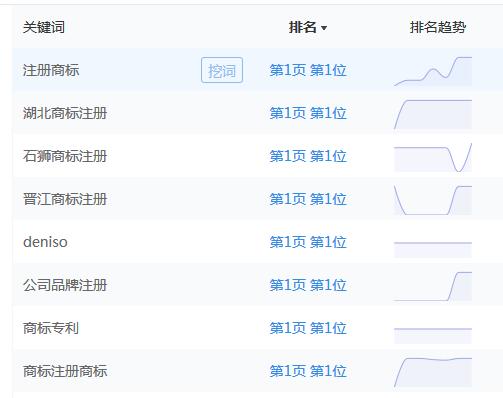503x398 pixels.
Task: Open ranking link for 商标注册商标
Action: (308, 371)
